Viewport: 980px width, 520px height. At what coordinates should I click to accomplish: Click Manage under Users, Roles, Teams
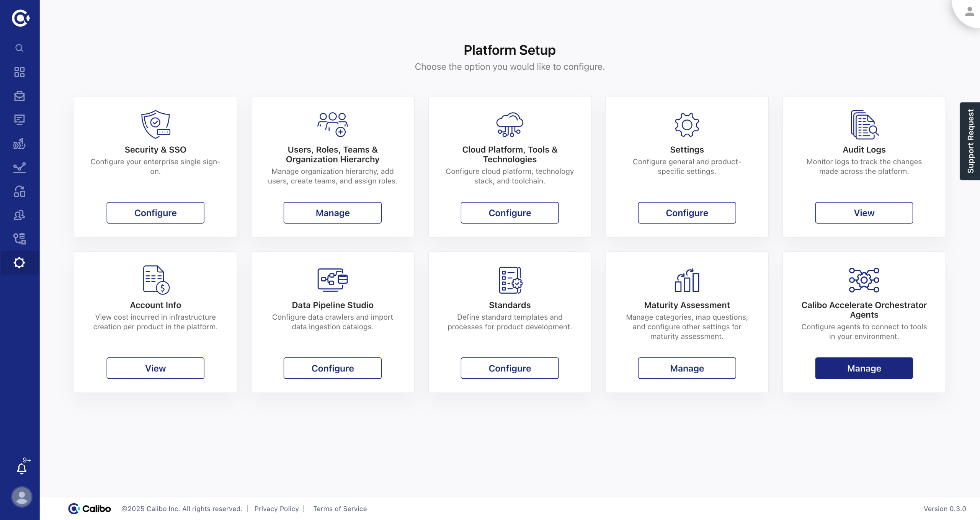click(332, 213)
